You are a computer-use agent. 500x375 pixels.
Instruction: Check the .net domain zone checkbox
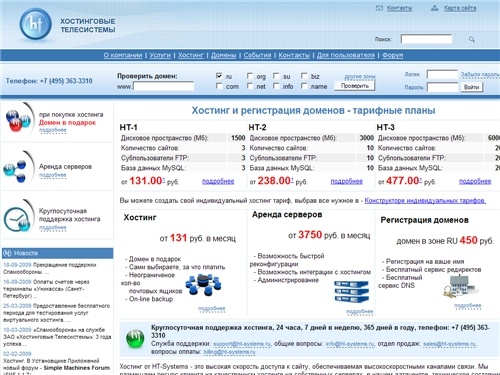click(x=250, y=86)
